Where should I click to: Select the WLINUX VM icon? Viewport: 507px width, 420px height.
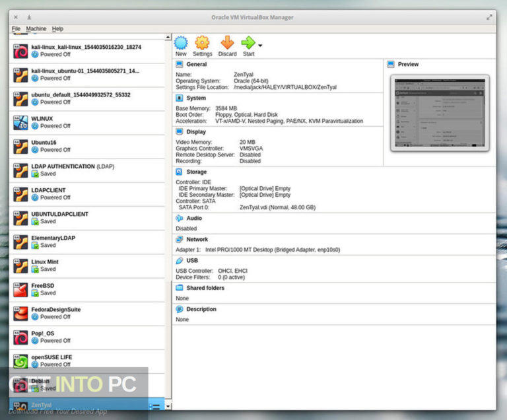(x=20, y=123)
